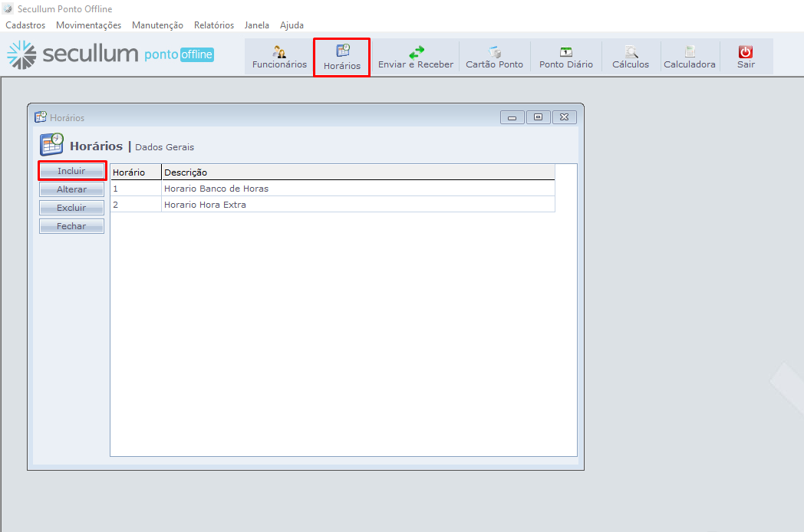Select the Horario Hora Extra row
This screenshot has width=804, height=532.
point(206,205)
